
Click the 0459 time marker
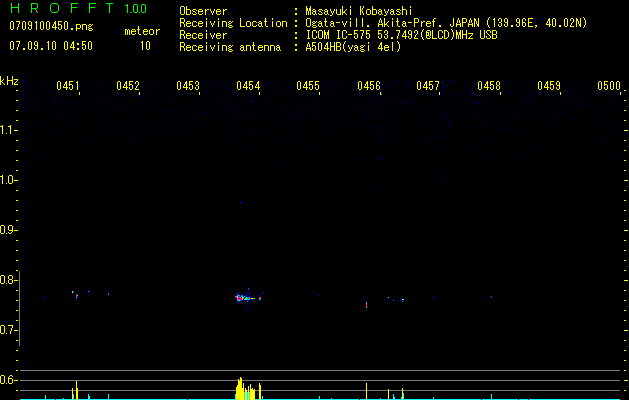[x=549, y=86]
